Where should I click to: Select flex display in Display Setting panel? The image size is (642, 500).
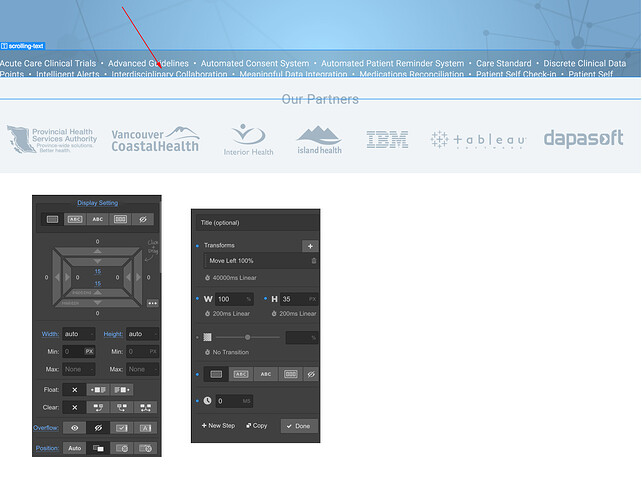[x=120, y=219]
